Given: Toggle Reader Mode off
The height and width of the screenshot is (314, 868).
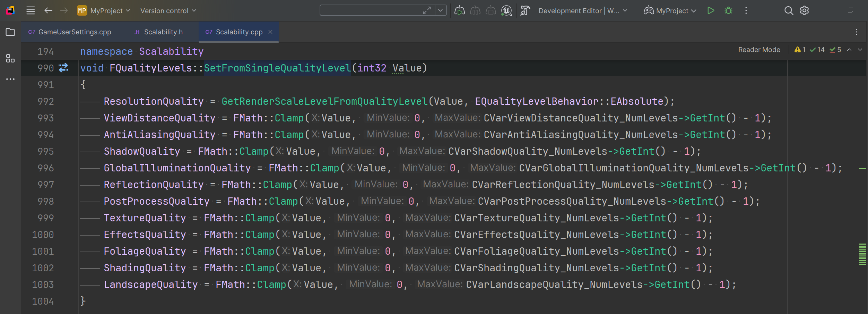Looking at the screenshot, I should click(x=759, y=49).
